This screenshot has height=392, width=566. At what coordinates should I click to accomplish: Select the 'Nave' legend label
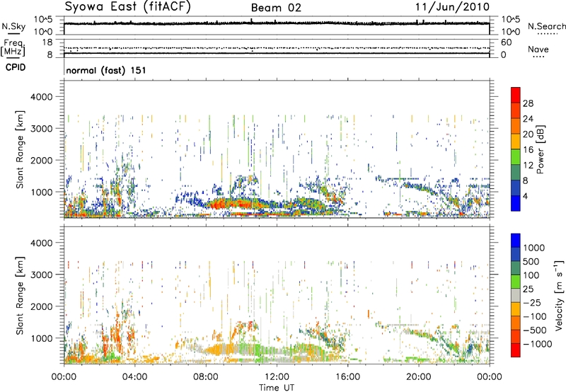[538, 50]
